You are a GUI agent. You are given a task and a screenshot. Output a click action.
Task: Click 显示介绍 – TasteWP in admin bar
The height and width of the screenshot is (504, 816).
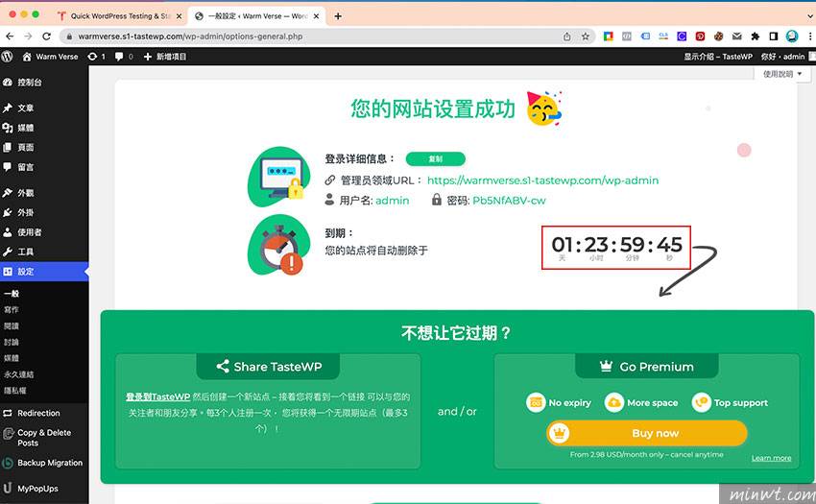tap(718, 57)
